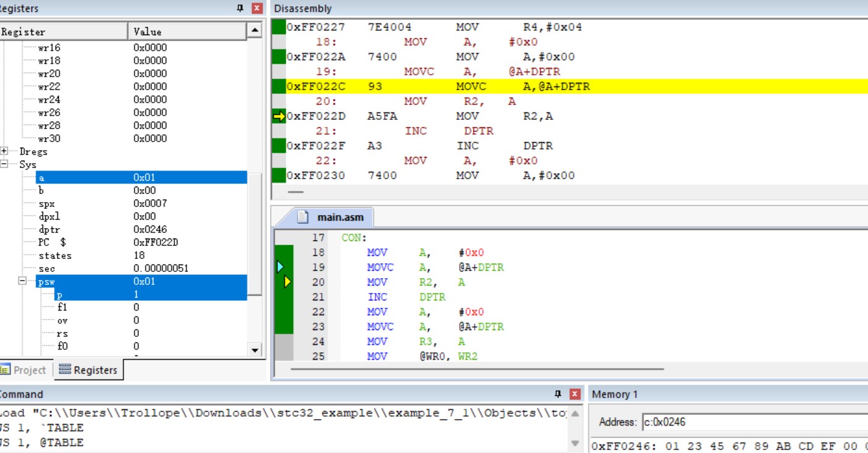Click source line 24 MOV R3, A
The image size is (868, 453).
(x=416, y=341)
